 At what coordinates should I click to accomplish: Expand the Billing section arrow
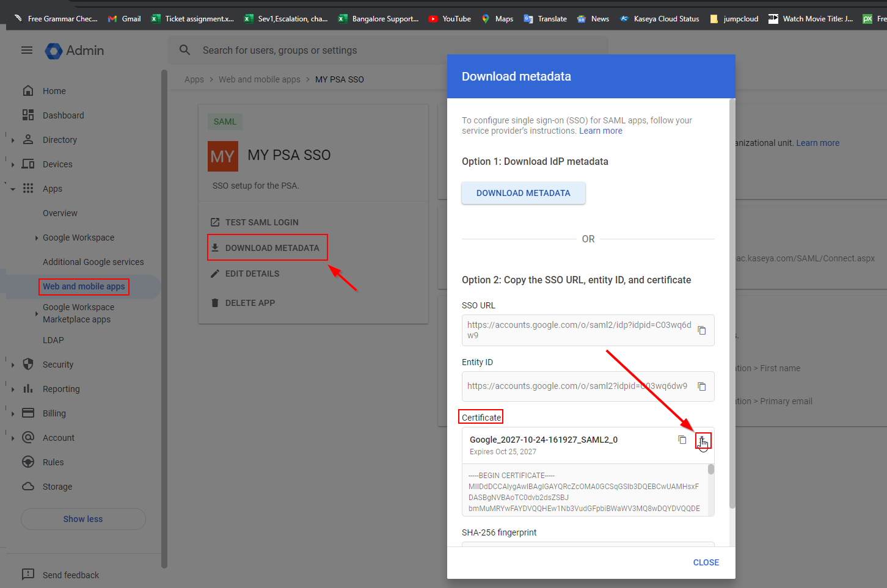[13, 413]
